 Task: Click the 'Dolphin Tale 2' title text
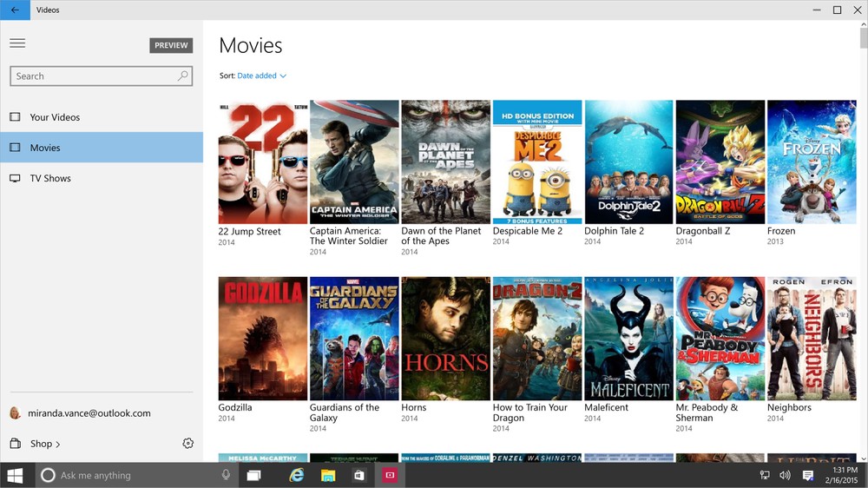[614, 231]
